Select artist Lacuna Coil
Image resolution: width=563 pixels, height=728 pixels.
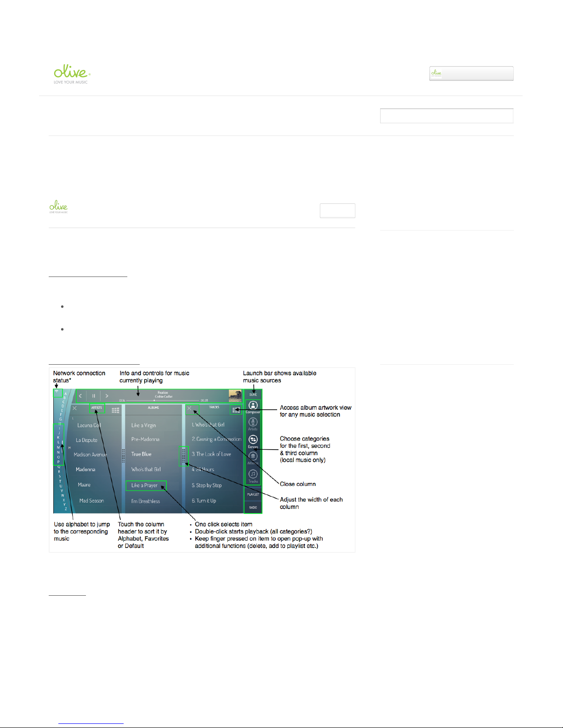click(89, 425)
